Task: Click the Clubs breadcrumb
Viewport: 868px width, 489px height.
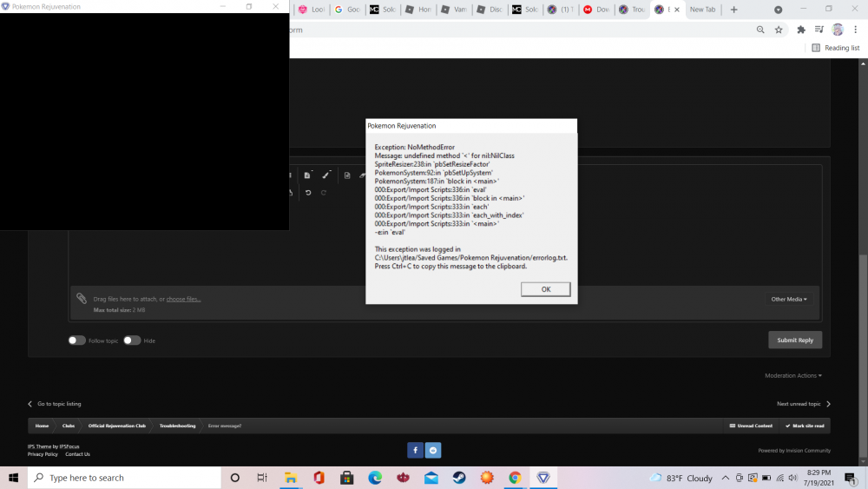Action: click(x=68, y=426)
